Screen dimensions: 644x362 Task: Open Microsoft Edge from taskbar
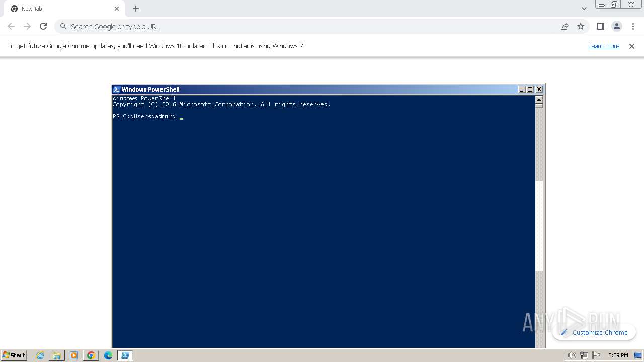108,355
